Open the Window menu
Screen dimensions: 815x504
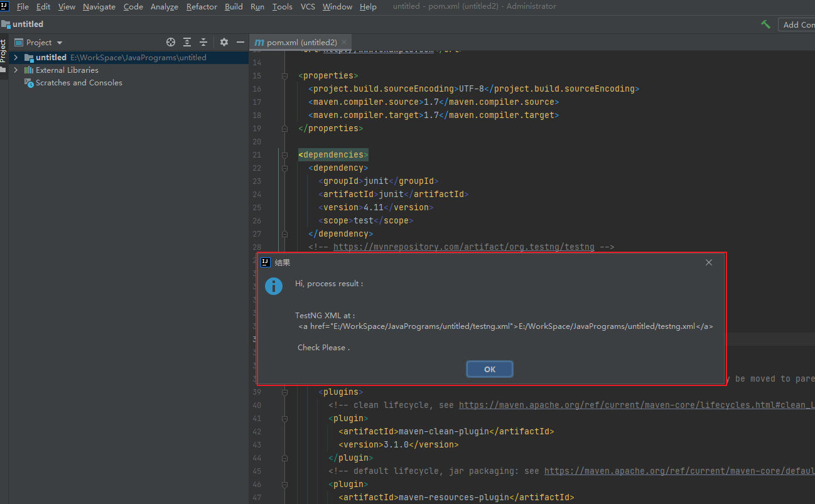coord(337,7)
